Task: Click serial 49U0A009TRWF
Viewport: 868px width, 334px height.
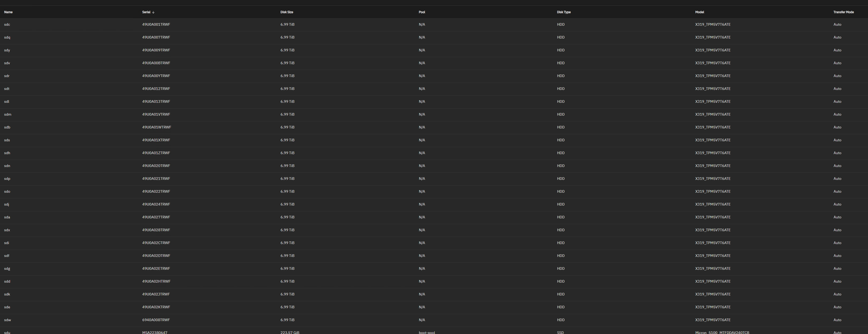Action: click(156, 50)
